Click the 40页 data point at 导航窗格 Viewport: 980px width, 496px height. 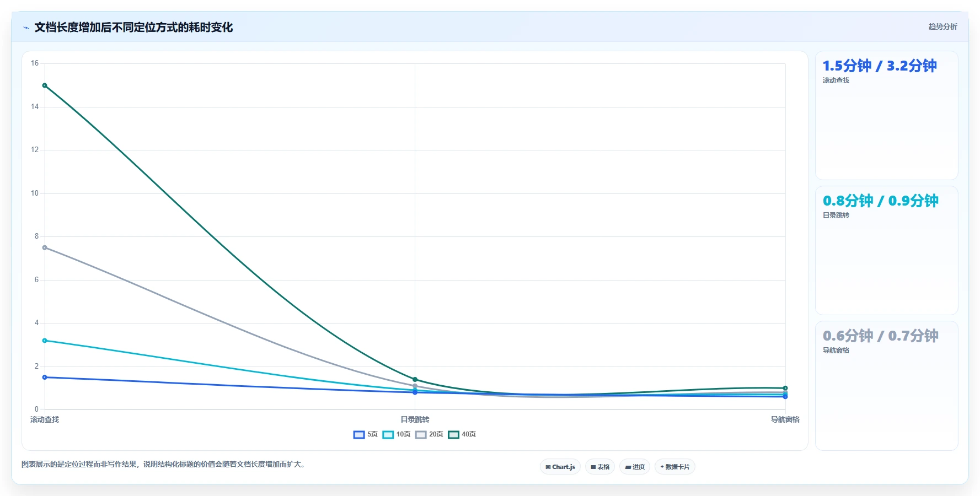click(x=785, y=388)
